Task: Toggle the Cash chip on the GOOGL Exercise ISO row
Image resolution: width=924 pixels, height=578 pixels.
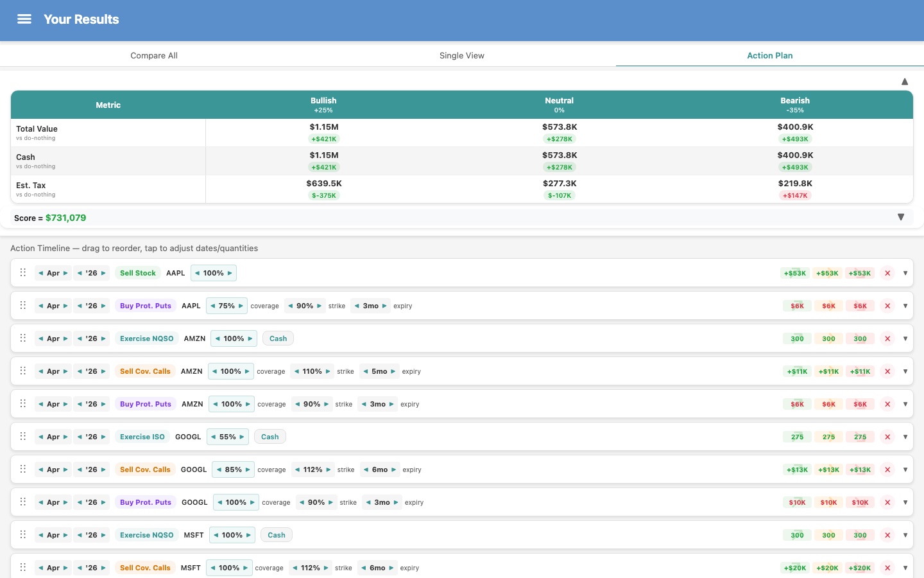Action: tap(270, 437)
